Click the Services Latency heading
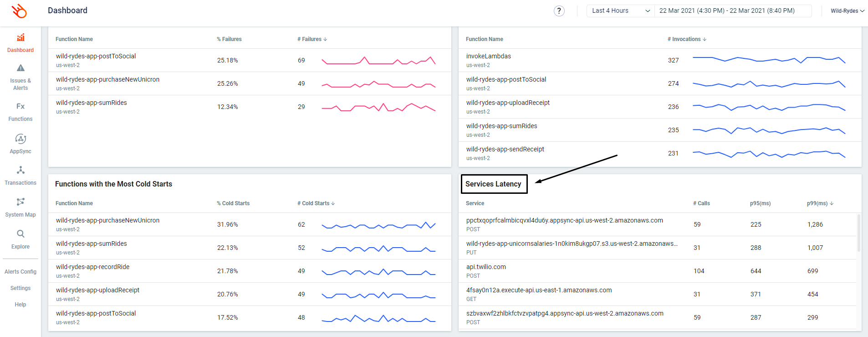Screen dimensions: 868x337 (x=493, y=184)
